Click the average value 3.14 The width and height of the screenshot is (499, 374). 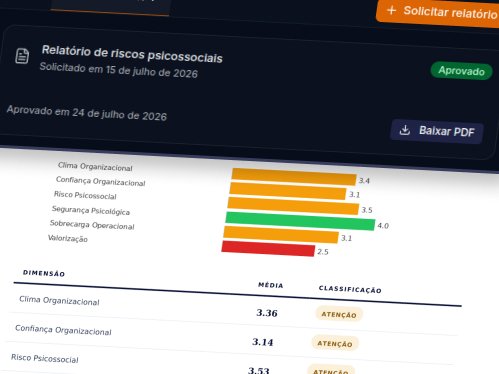tap(263, 342)
